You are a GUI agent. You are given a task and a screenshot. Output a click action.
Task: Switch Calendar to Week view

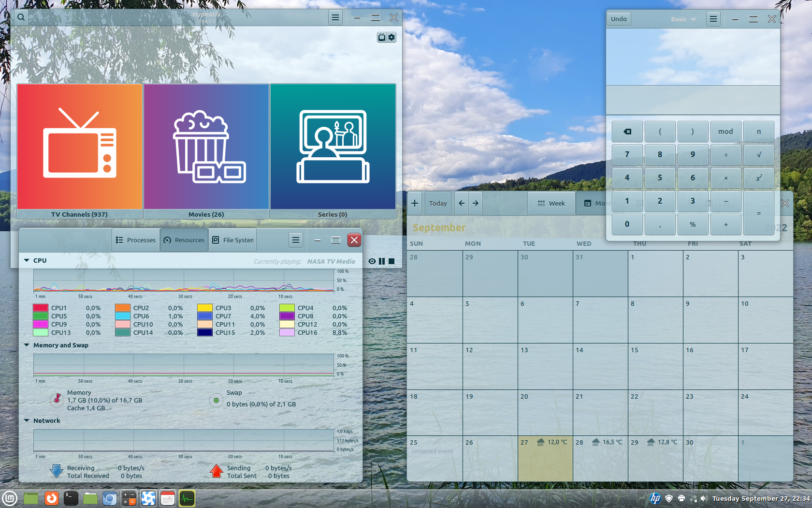click(551, 203)
